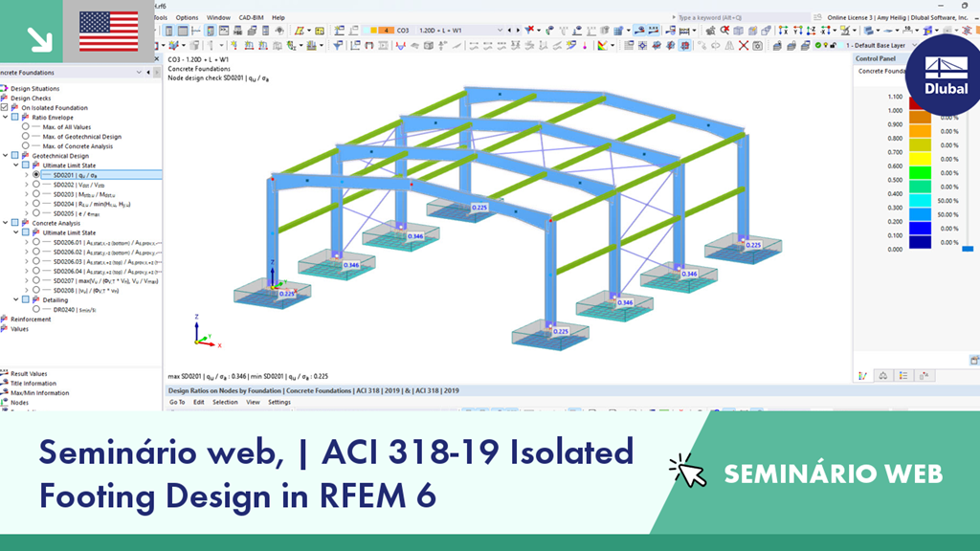
Task: Expand the SD0205 design check row
Action: [x=27, y=213]
